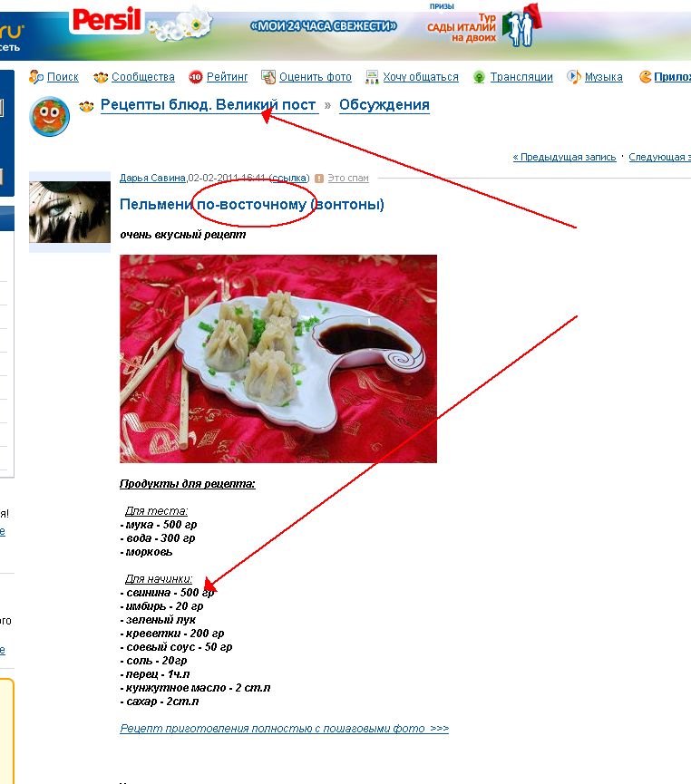Click the magnifier icon beside Поиск
The width and height of the screenshot is (691, 784).
(36, 76)
